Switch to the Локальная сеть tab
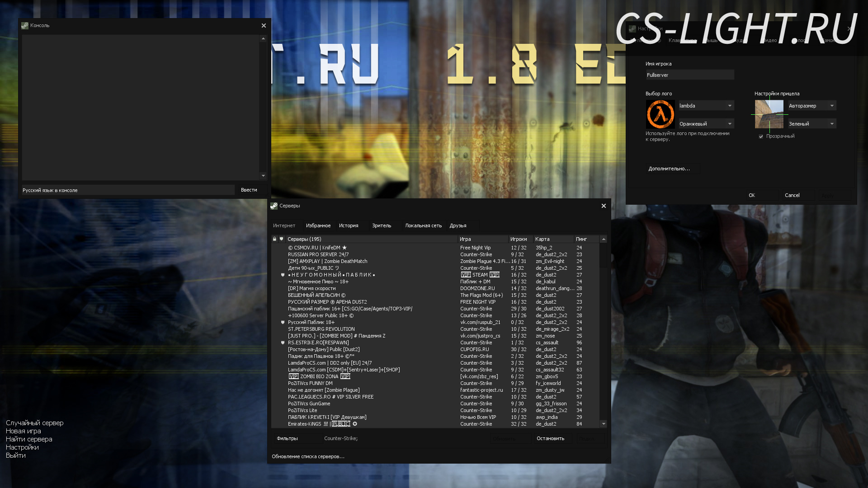868x488 pixels. [x=424, y=225]
